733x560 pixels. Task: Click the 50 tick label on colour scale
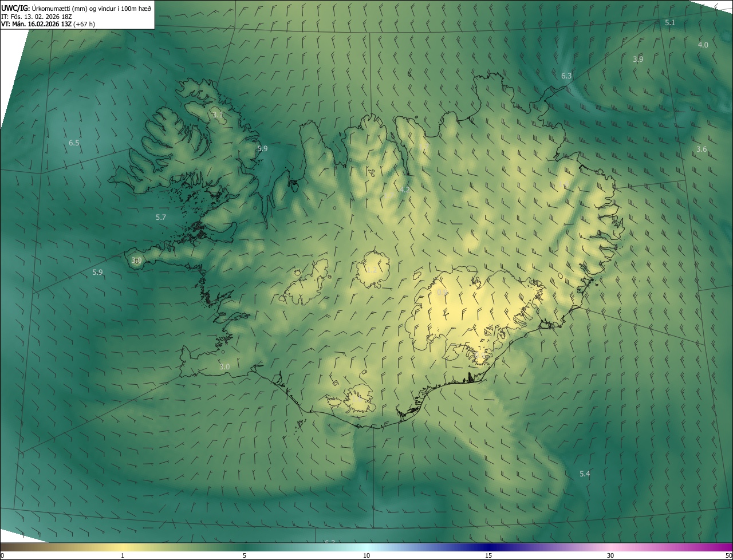pos(728,555)
